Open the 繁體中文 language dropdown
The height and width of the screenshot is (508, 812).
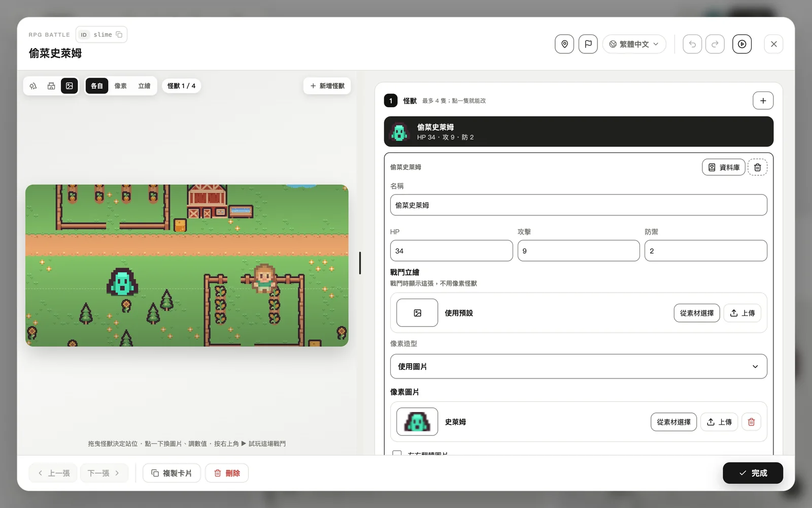pos(634,44)
